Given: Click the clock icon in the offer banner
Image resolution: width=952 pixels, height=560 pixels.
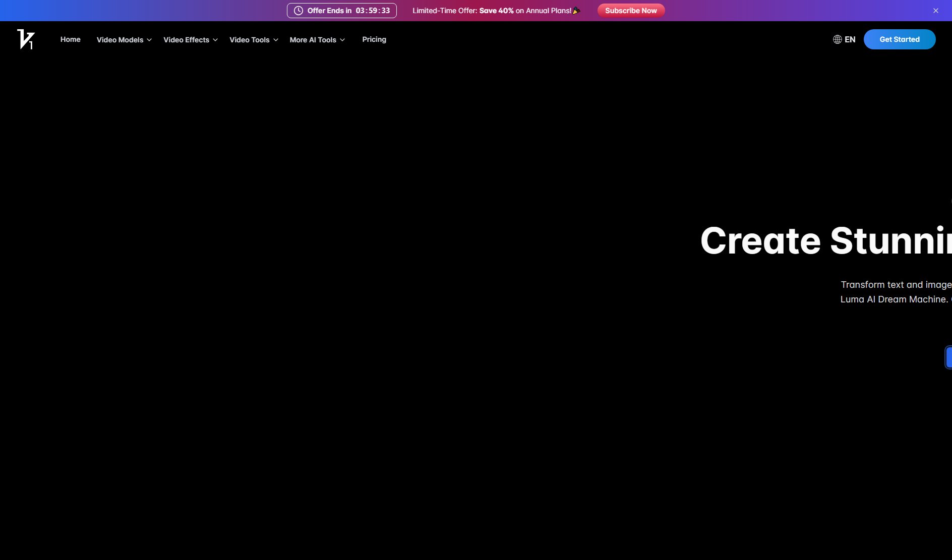Looking at the screenshot, I should click(x=298, y=10).
